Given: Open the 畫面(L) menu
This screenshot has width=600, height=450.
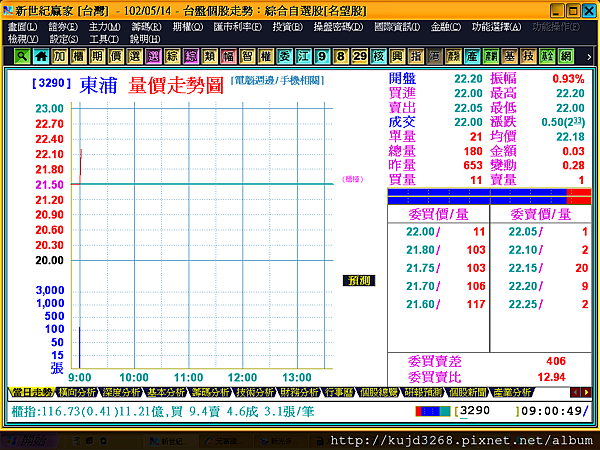Looking at the screenshot, I should (23, 27).
